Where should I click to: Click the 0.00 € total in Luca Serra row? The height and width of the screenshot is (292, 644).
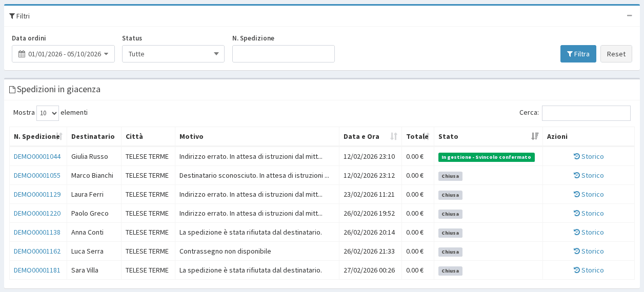pyautogui.click(x=415, y=251)
